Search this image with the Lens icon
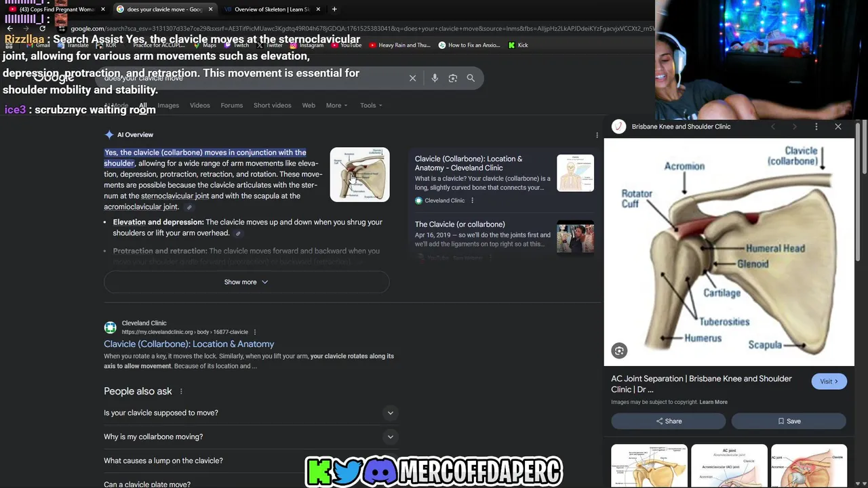This screenshot has width=868, height=488. (618, 350)
